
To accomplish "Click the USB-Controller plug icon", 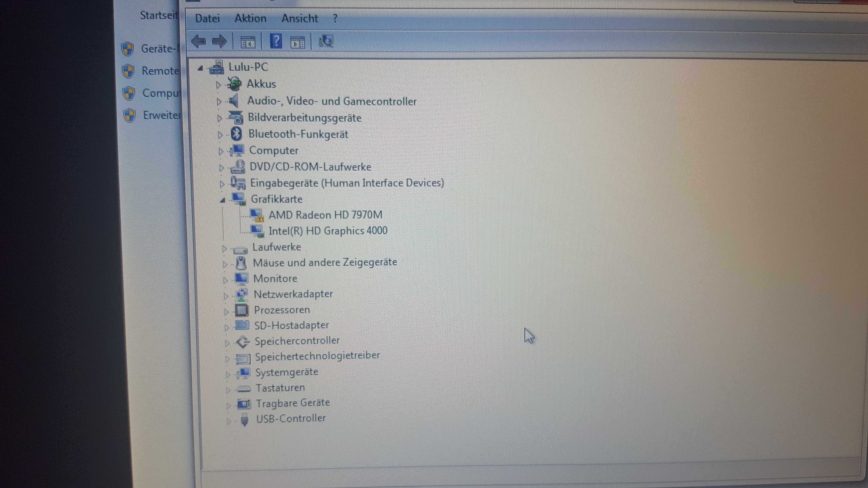I will coord(245,419).
